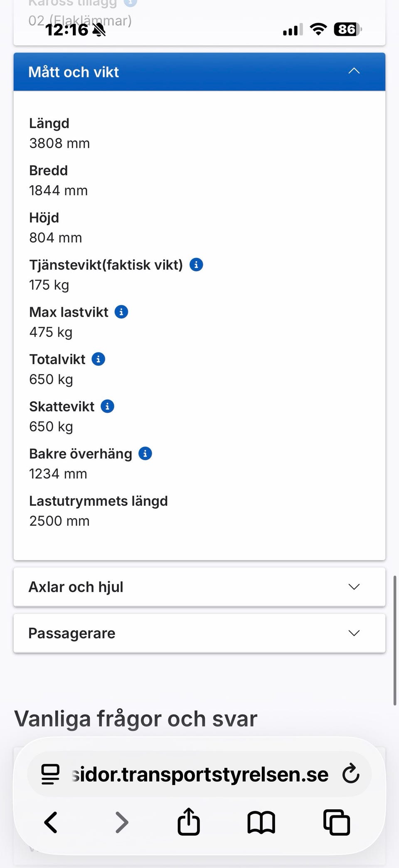Open info icon next to Max lastvikt
Image resolution: width=399 pixels, height=868 pixels.
tap(121, 312)
